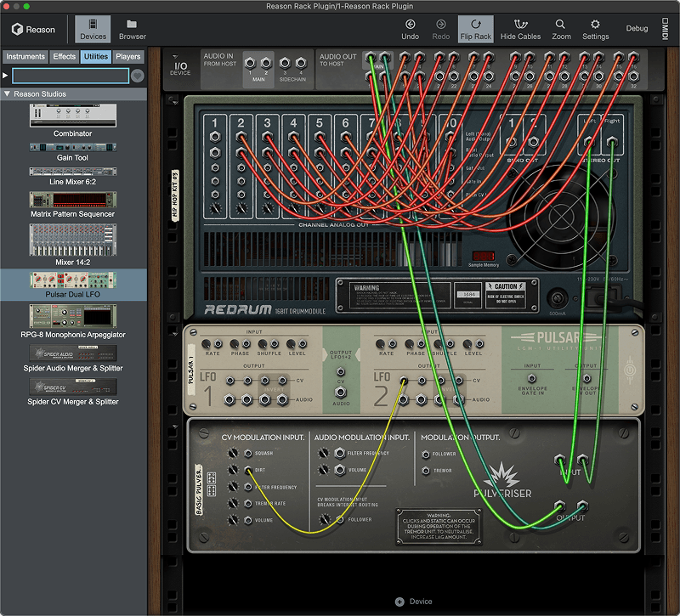Select the RPG-8 Monophonic Arpeggiator device
Screen dimensions: 680x616
(73, 321)
